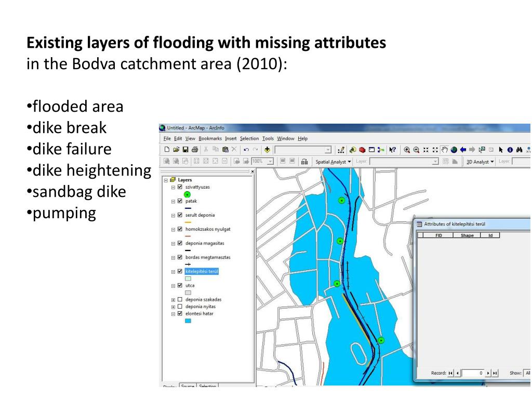Open the Editor Toolbar pencil icon
Screen dimensions: 532x399
(341, 150)
